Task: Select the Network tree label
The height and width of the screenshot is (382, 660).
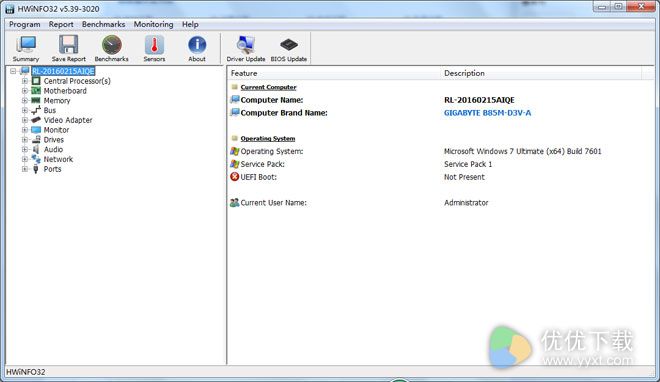Action: pyautogui.click(x=59, y=159)
